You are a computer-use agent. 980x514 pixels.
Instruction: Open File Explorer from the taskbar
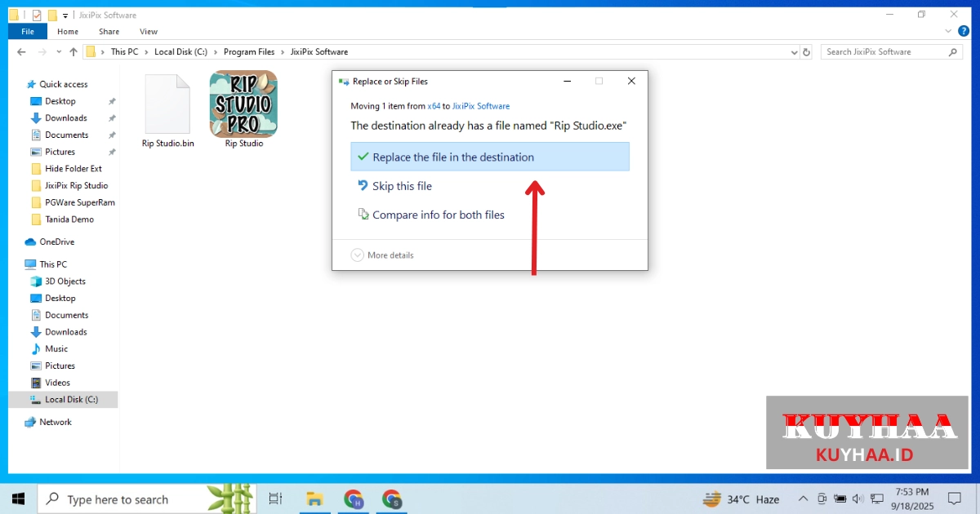314,498
